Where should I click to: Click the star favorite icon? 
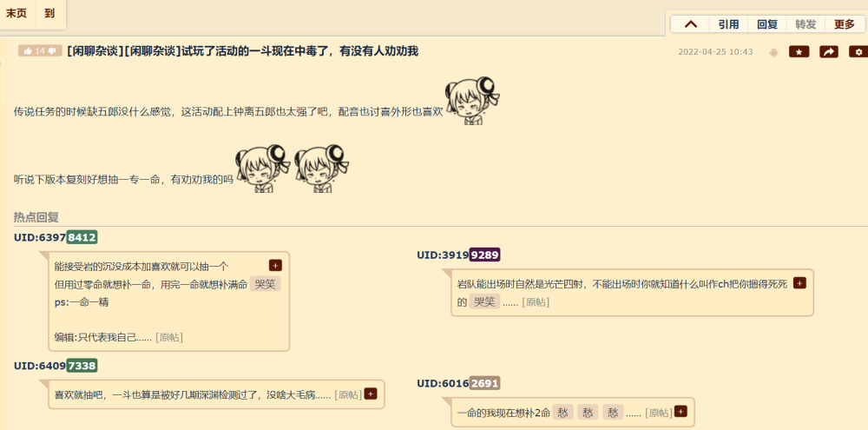[x=799, y=51]
